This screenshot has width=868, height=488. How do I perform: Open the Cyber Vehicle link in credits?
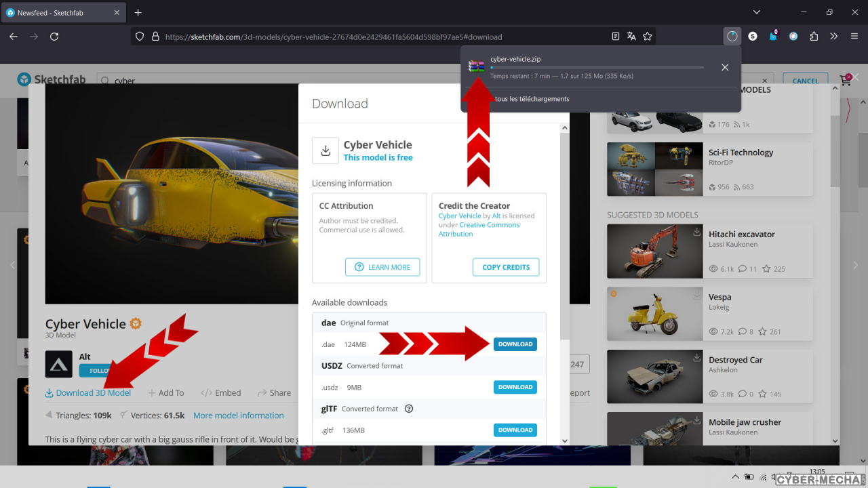coord(460,216)
